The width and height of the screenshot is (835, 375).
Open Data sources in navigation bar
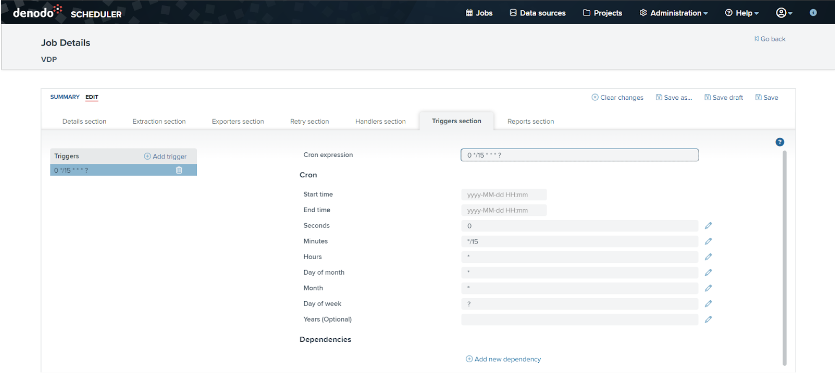[x=537, y=13]
